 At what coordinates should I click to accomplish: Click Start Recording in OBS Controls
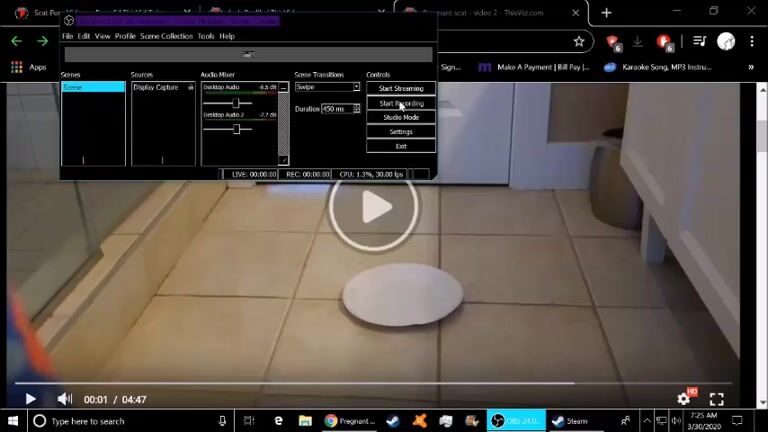pos(400,103)
